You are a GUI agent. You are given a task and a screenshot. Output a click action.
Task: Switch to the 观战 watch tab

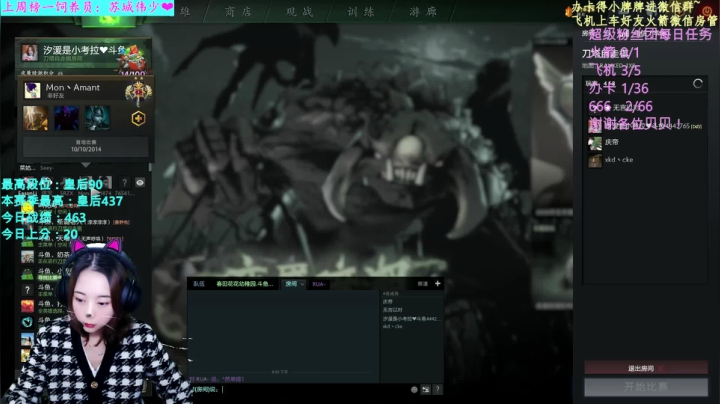point(299,12)
